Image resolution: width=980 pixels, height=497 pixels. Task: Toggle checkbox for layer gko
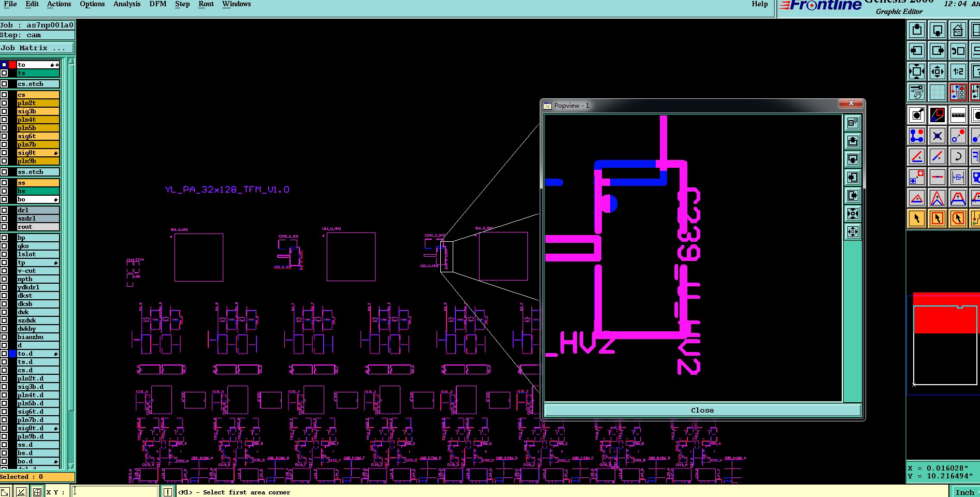tap(4, 246)
